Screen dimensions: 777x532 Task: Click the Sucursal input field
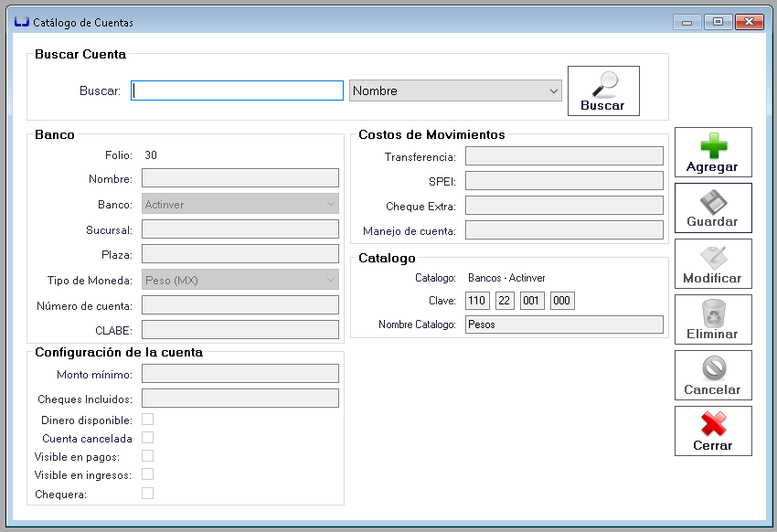240,229
